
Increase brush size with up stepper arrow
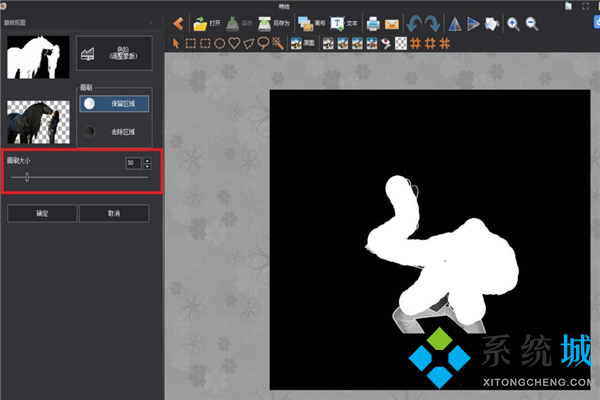[x=147, y=159]
